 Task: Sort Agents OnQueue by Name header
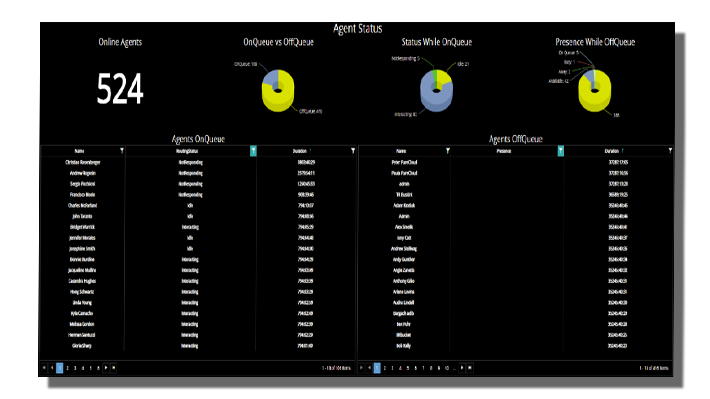click(x=79, y=151)
